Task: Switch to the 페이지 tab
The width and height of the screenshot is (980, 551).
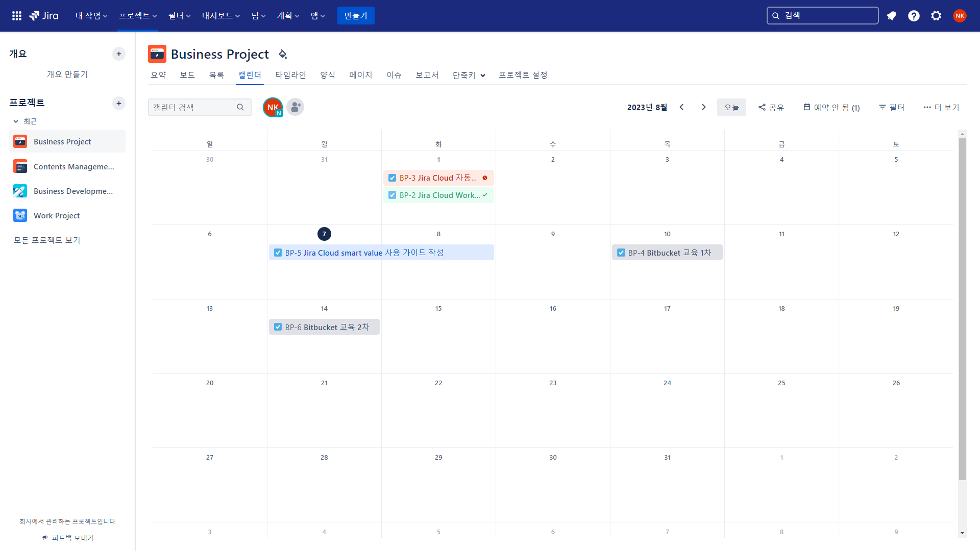Action: [x=361, y=74]
